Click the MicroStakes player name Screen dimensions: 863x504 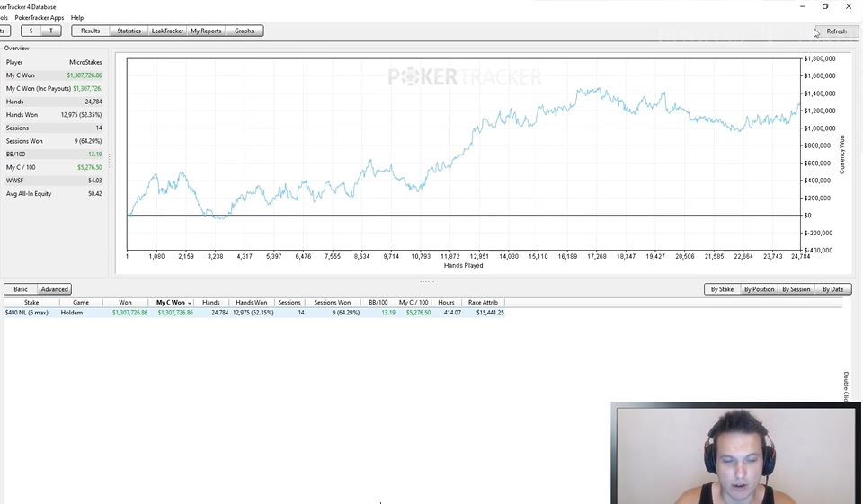coord(85,62)
